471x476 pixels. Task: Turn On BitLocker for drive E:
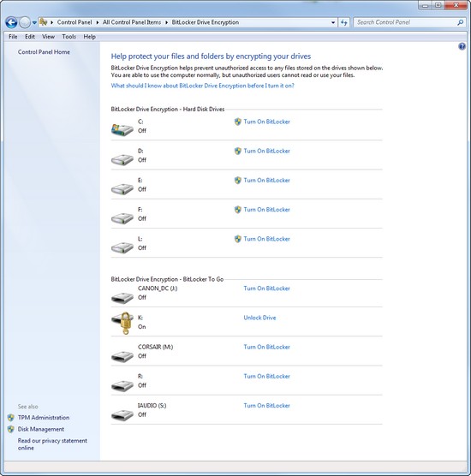pos(266,181)
